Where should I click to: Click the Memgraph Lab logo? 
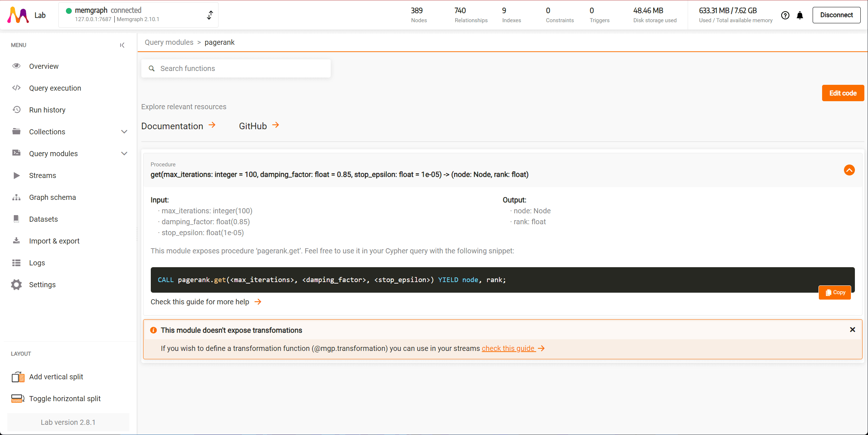coord(18,15)
